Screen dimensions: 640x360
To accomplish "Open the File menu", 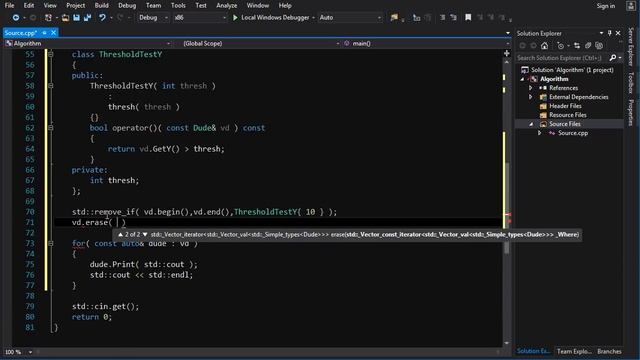I will (x=9, y=6).
